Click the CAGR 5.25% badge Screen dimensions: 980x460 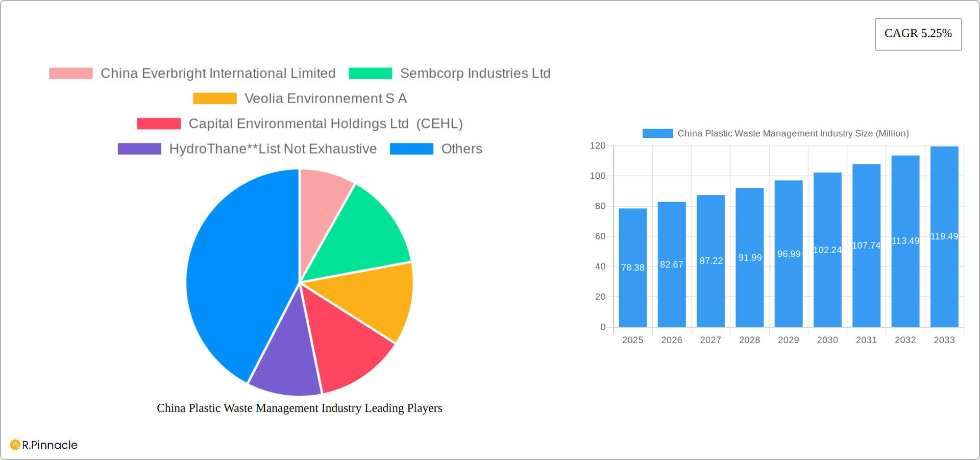[918, 34]
